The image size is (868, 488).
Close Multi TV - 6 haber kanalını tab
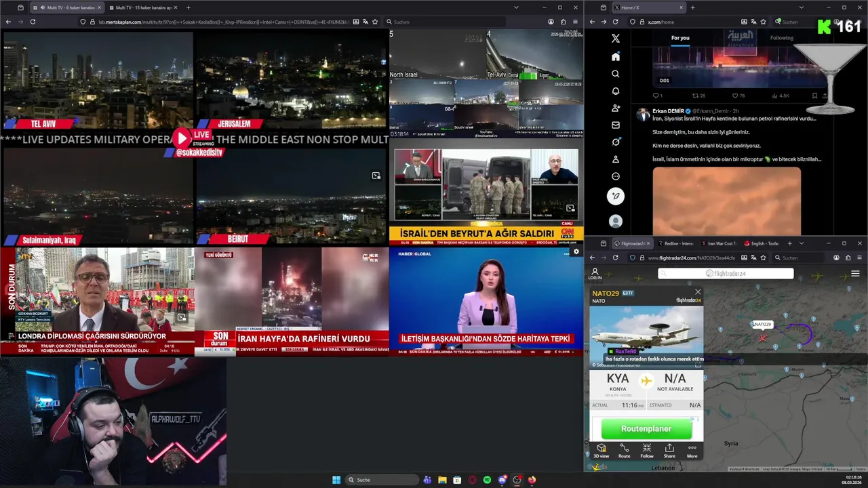[x=100, y=7]
